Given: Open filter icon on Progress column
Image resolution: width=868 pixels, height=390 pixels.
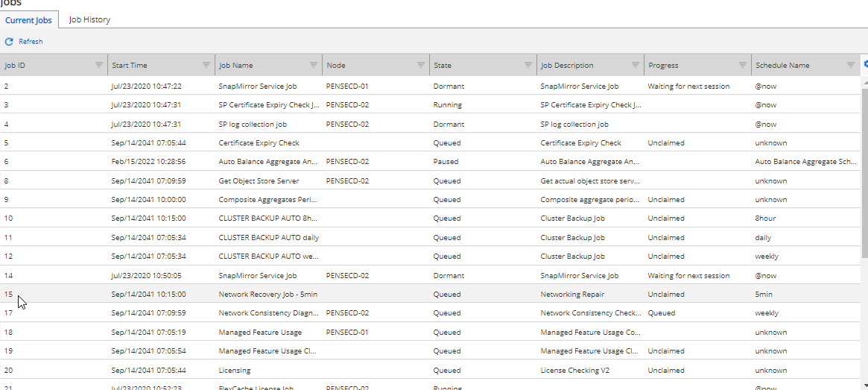Looking at the screenshot, I should pyautogui.click(x=743, y=65).
